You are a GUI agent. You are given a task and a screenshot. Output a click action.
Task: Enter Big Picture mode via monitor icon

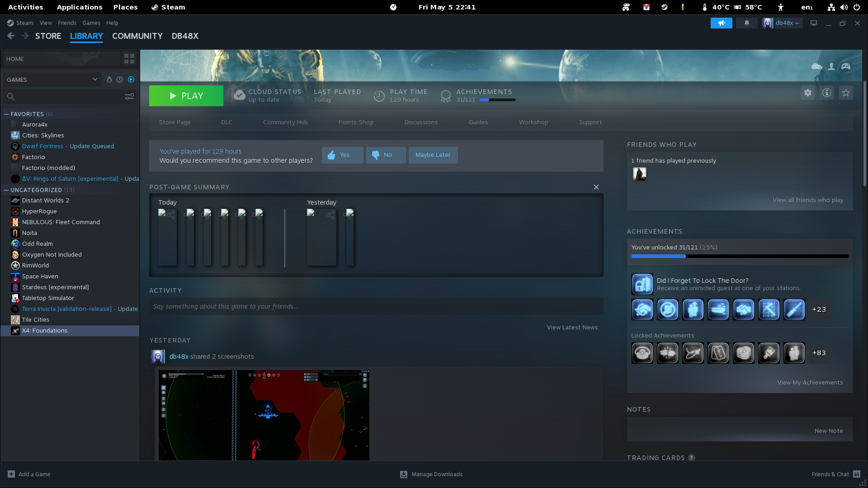click(814, 23)
